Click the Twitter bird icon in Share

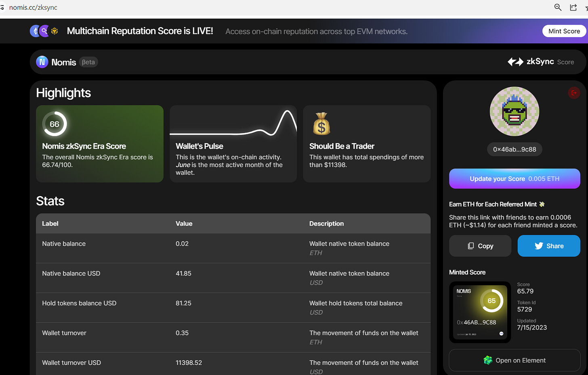click(x=539, y=246)
